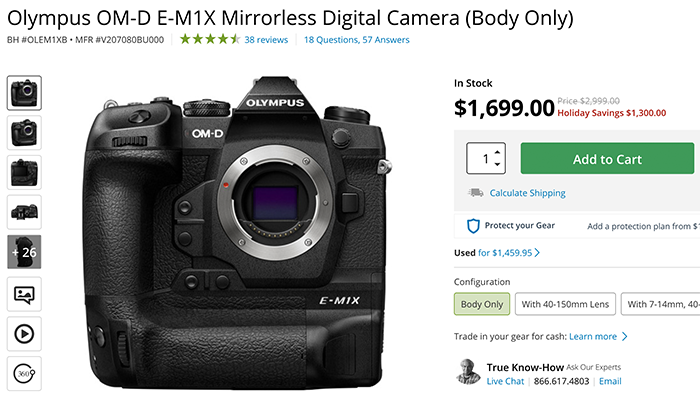Select the first camera front-view thumbnail

[x=24, y=93]
